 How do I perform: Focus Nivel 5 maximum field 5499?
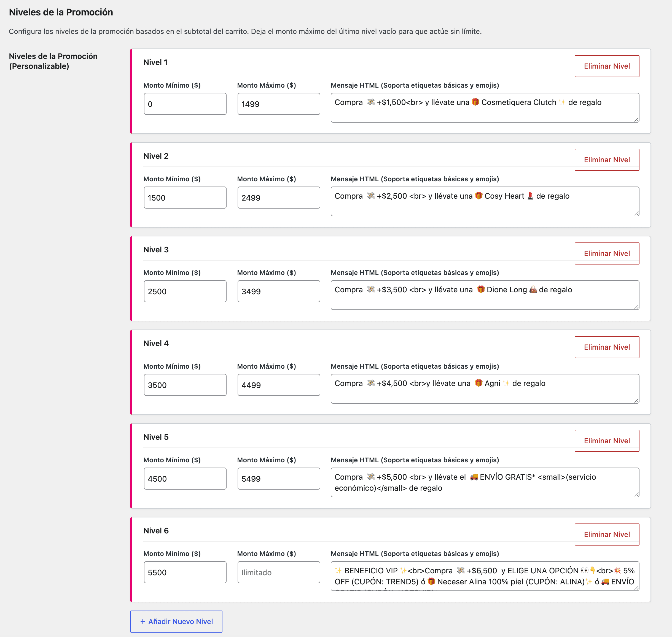point(279,479)
